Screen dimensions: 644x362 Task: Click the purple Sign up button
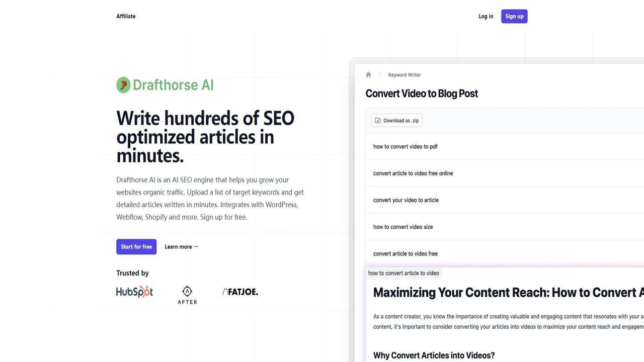[514, 16]
